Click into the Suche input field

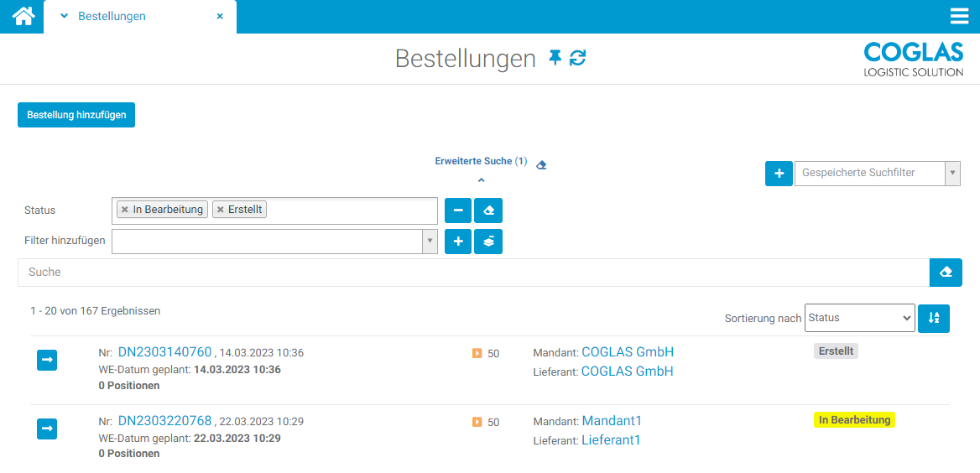470,273
